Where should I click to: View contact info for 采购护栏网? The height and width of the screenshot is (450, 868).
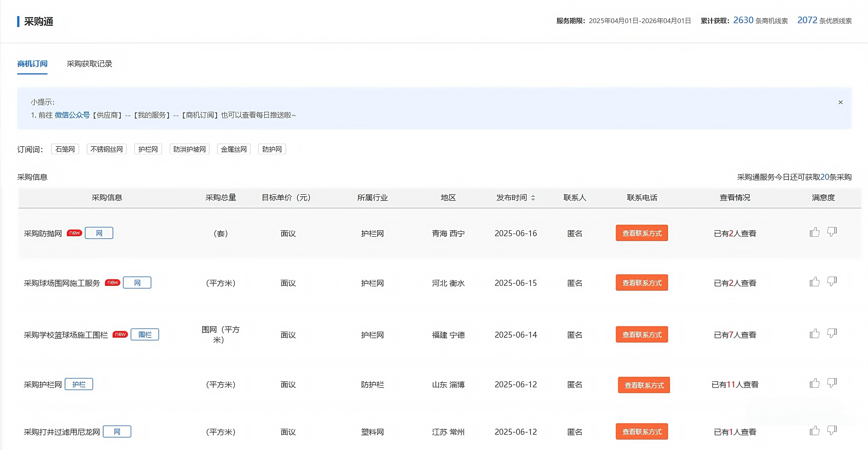click(644, 385)
